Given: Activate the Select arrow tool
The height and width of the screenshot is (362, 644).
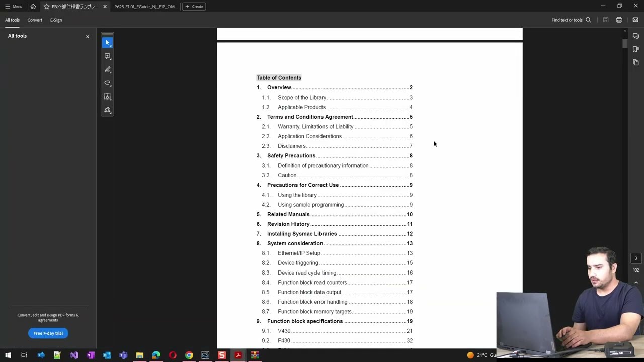Looking at the screenshot, I should 107,43.
